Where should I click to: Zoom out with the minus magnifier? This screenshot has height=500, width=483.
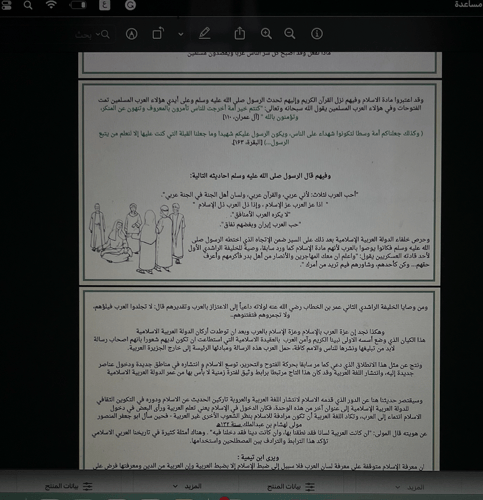click(x=290, y=34)
